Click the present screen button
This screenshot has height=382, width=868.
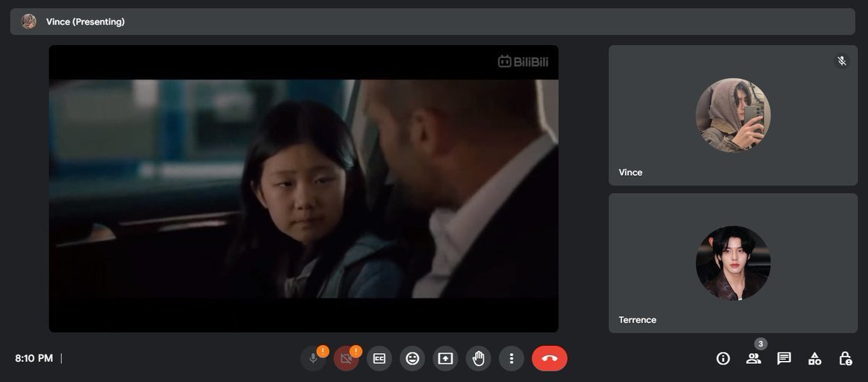[x=446, y=358]
